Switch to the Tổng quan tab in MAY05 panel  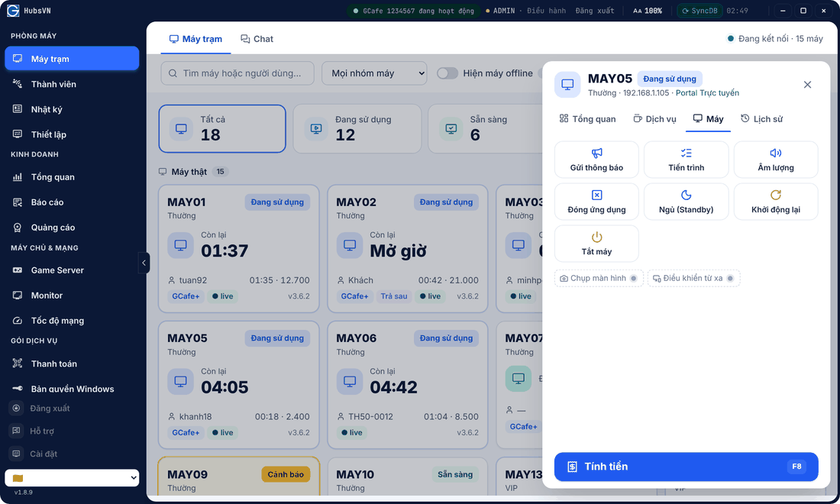588,119
